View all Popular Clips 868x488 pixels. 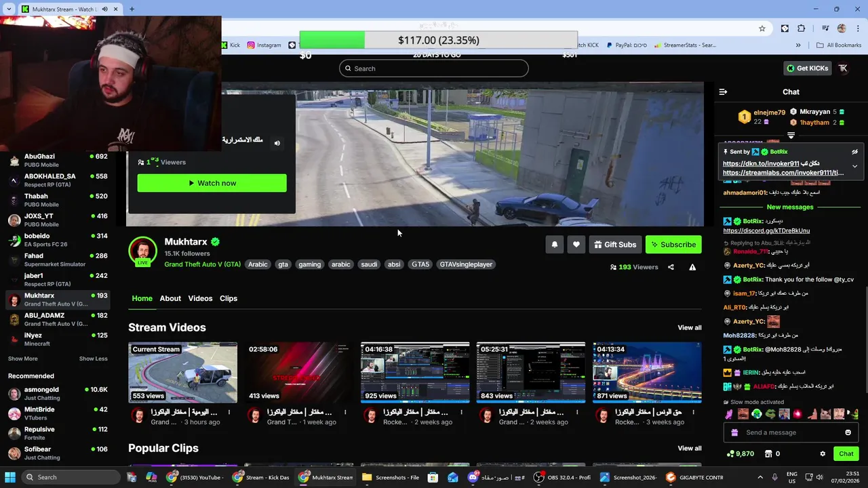(x=690, y=448)
